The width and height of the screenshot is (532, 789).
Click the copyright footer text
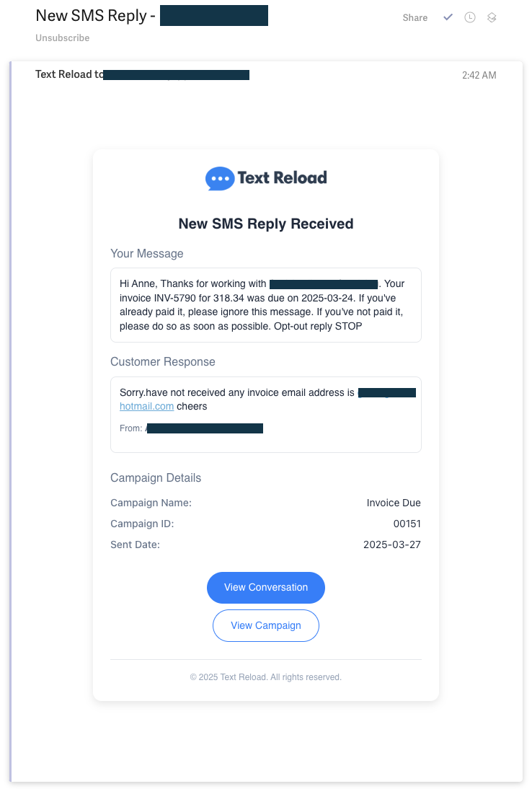pyautogui.click(x=265, y=676)
